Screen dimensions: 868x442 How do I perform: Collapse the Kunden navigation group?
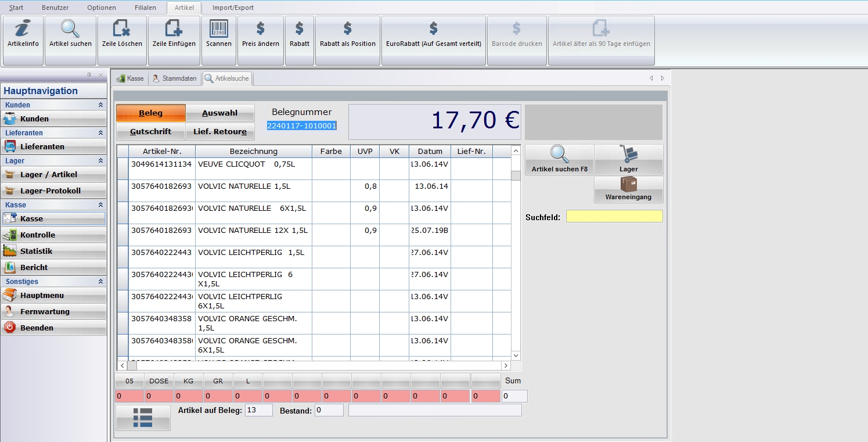[100, 105]
